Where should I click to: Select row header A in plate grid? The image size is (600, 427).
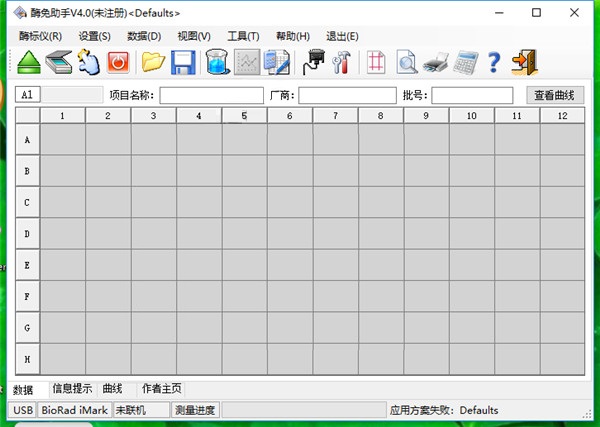27,140
